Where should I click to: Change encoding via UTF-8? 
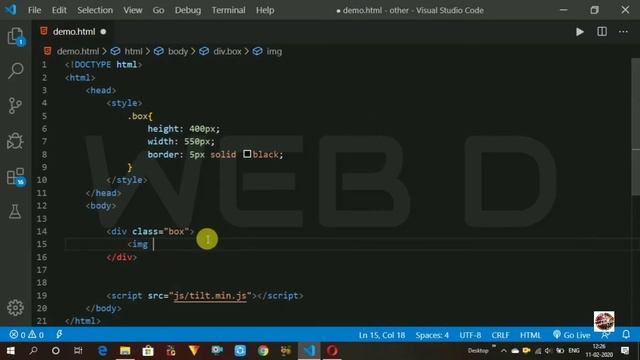[470, 335]
